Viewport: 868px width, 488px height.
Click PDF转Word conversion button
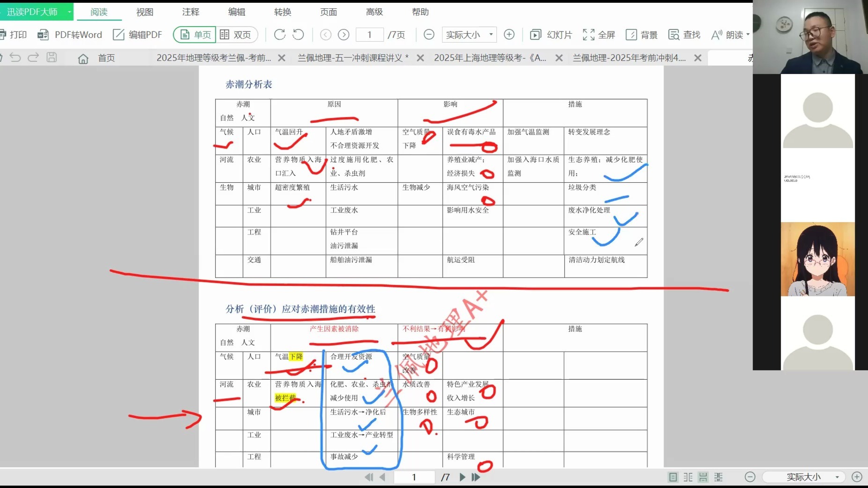point(70,35)
